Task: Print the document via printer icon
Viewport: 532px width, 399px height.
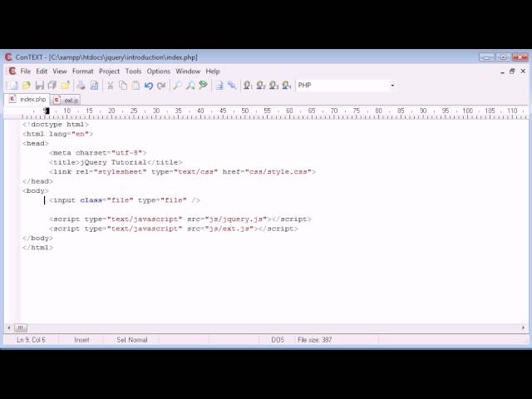Action: click(81, 85)
